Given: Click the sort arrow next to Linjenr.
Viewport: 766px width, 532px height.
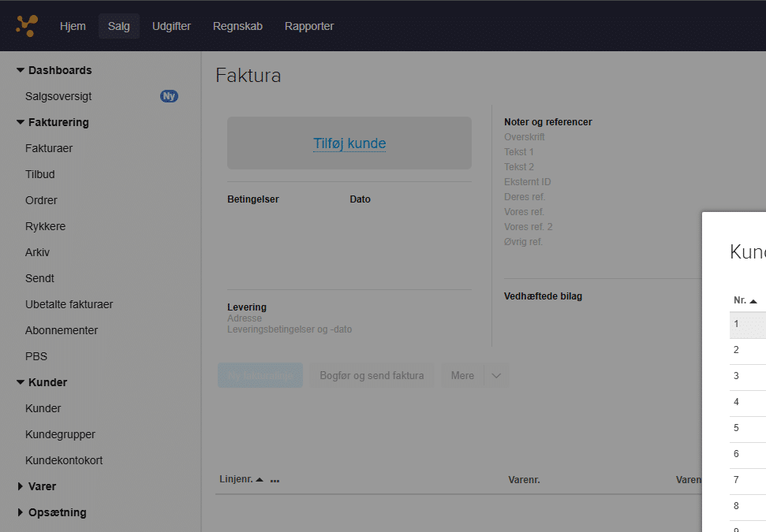Looking at the screenshot, I should 260,480.
